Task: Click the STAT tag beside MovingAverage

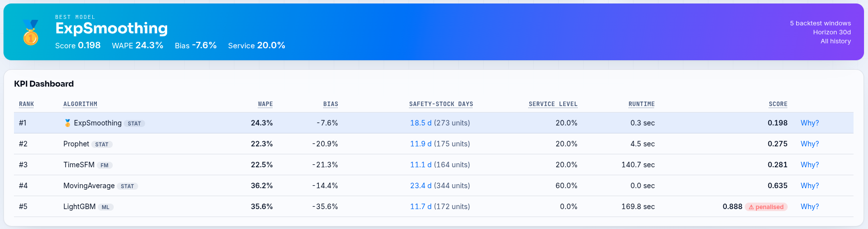Action: pyautogui.click(x=127, y=186)
